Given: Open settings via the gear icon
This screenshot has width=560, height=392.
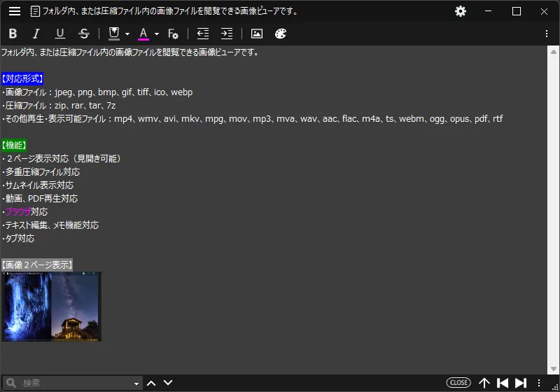Looking at the screenshot, I should point(461,11).
